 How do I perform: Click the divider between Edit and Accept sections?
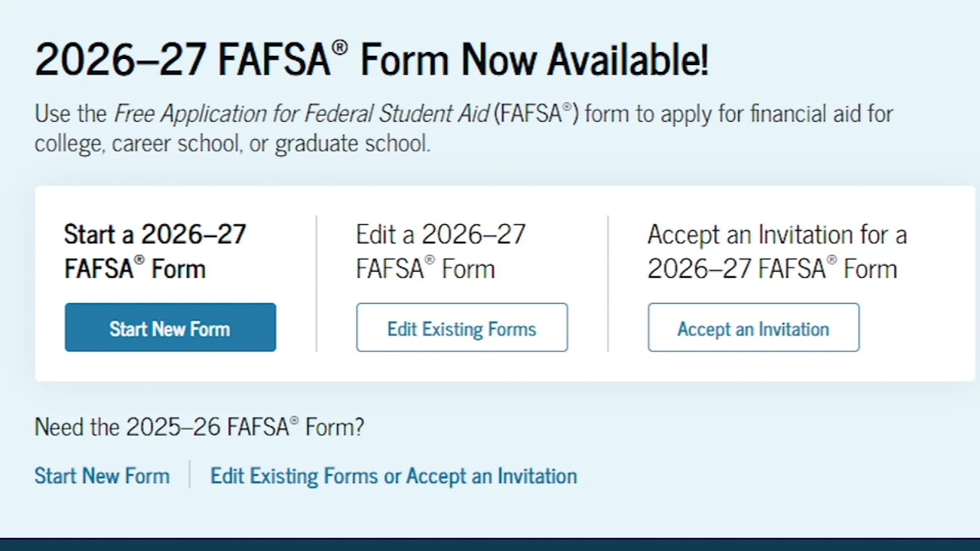608,283
